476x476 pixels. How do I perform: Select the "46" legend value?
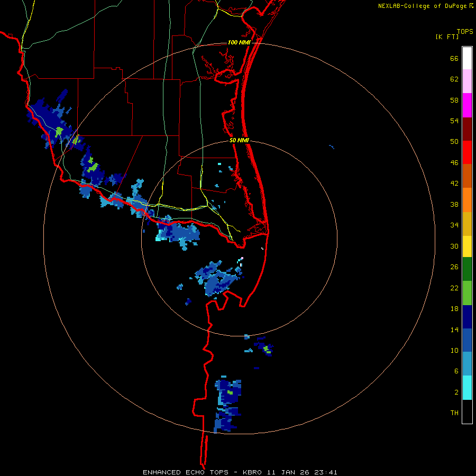tap(454, 163)
